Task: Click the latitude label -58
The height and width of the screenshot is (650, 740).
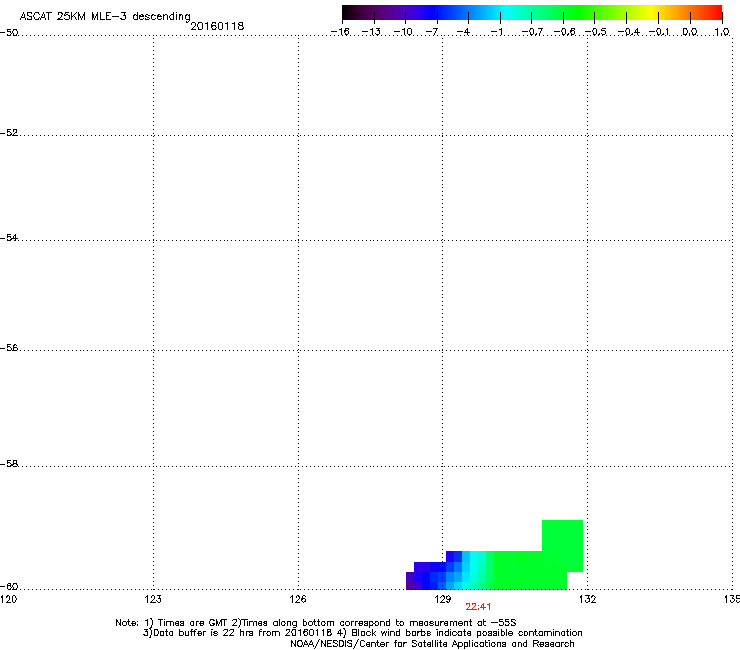Action: (x=9, y=464)
